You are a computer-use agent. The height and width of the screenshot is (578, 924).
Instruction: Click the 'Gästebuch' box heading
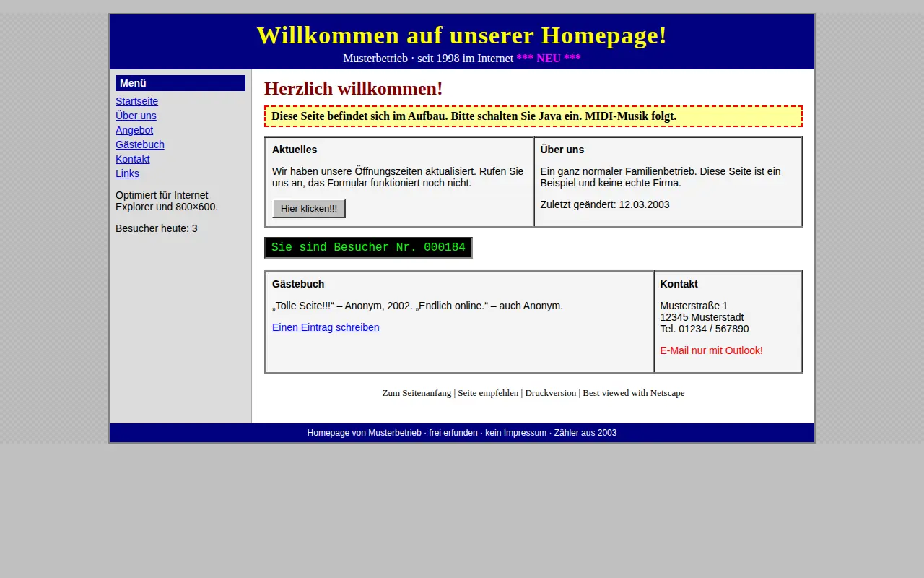point(298,284)
